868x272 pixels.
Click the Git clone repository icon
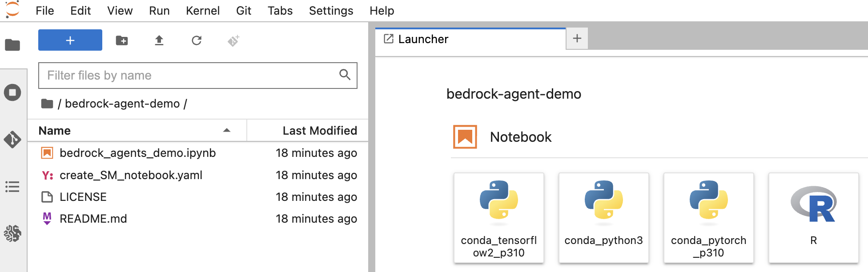point(233,40)
